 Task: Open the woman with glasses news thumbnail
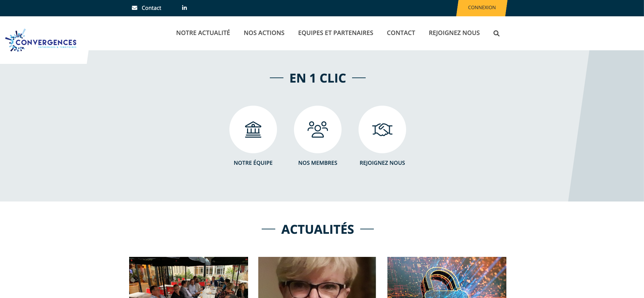click(x=317, y=277)
